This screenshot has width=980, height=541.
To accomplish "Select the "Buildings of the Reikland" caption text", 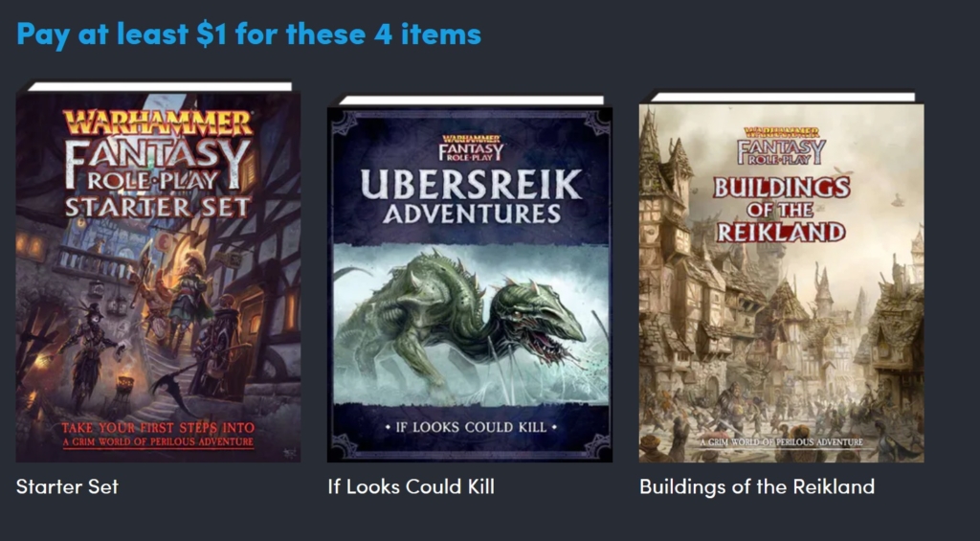I will [x=757, y=486].
